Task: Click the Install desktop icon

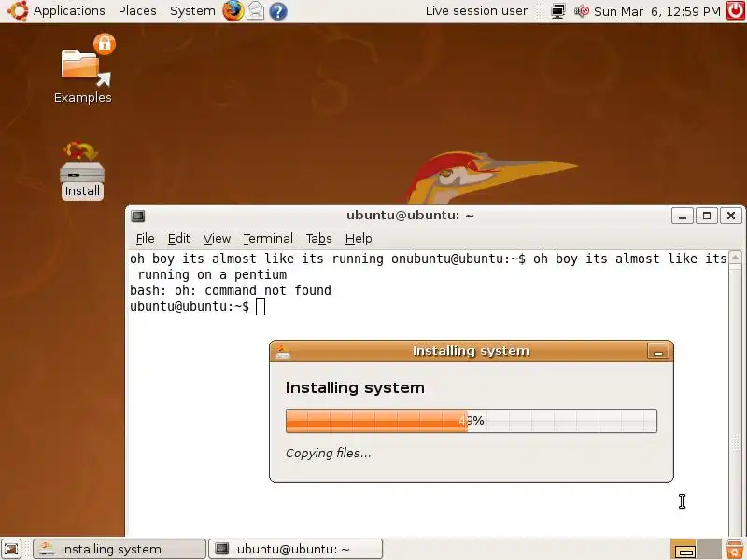Action: tap(82, 171)
